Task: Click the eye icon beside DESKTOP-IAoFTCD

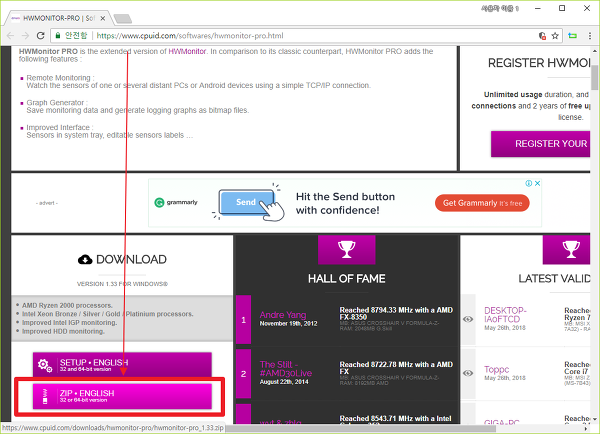Action: coord(468,319)
